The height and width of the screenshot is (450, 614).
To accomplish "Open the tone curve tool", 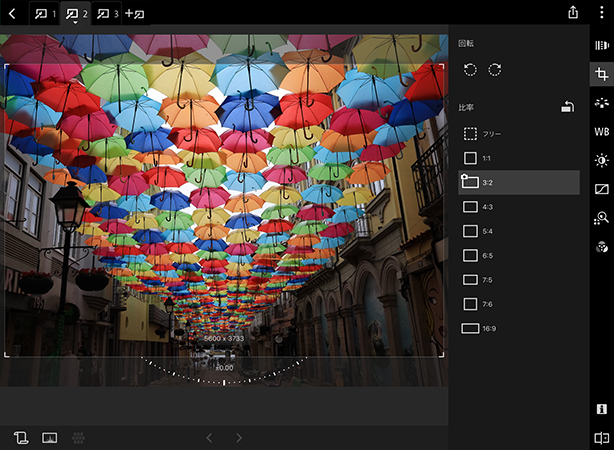I will pyautogui.click(x=601, y=189).
